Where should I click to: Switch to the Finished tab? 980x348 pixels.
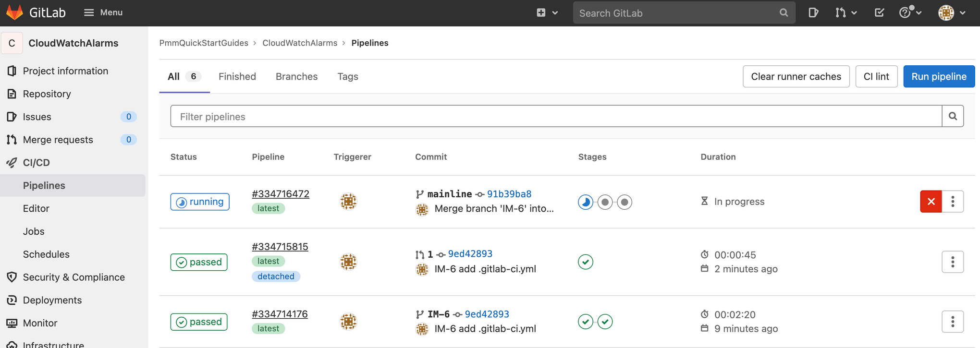[237, 77]
